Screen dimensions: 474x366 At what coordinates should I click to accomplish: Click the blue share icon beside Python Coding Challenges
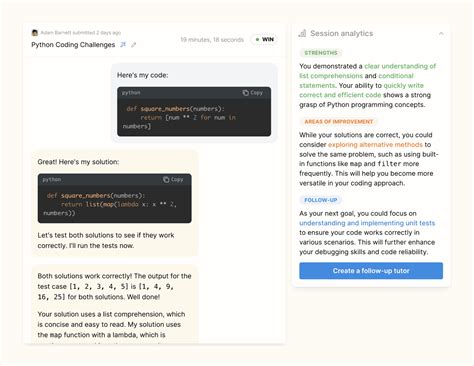[x=123, y=44]
